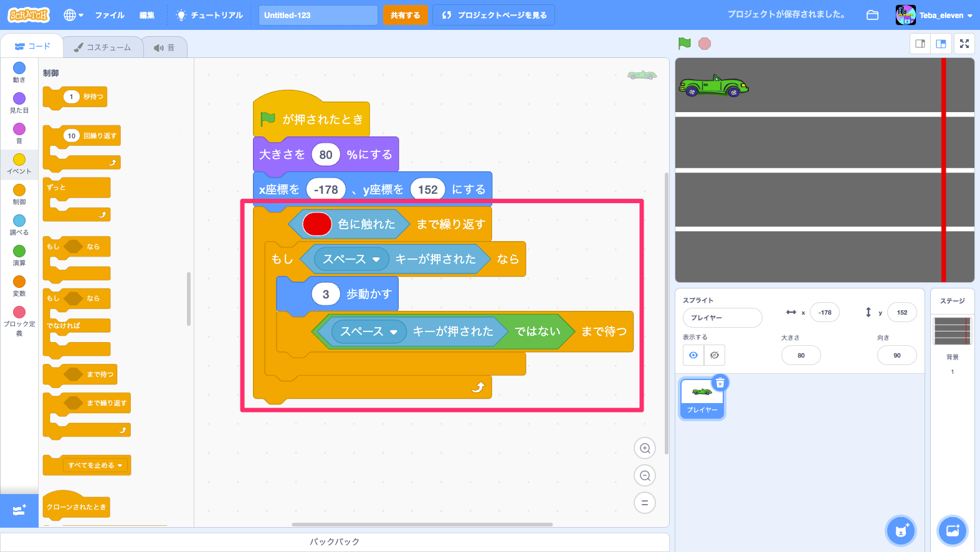Viewport: 980px width, 552px height.
Task: Open the Teba_eleven account menu
Action: (934, 15)
